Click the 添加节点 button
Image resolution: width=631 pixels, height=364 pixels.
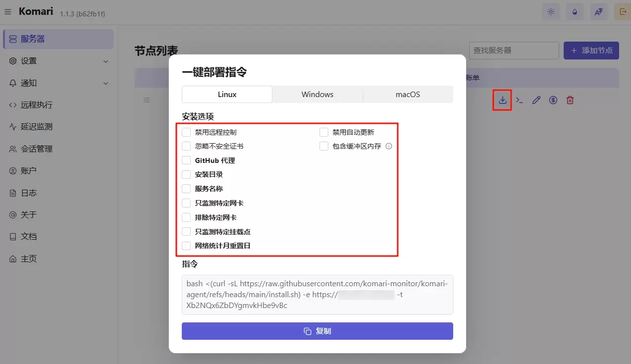[591, 51]
